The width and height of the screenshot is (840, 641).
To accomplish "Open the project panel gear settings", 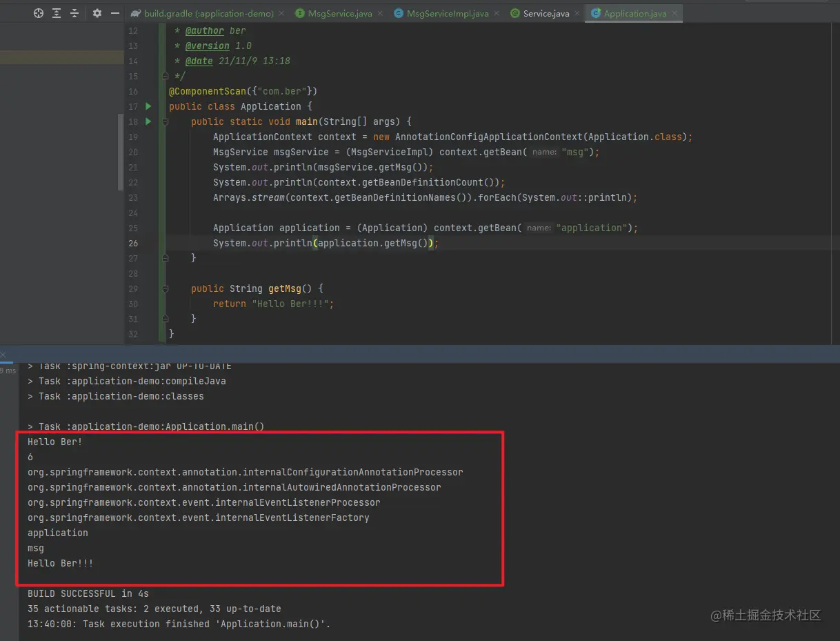I will click(x=97, y=13).
